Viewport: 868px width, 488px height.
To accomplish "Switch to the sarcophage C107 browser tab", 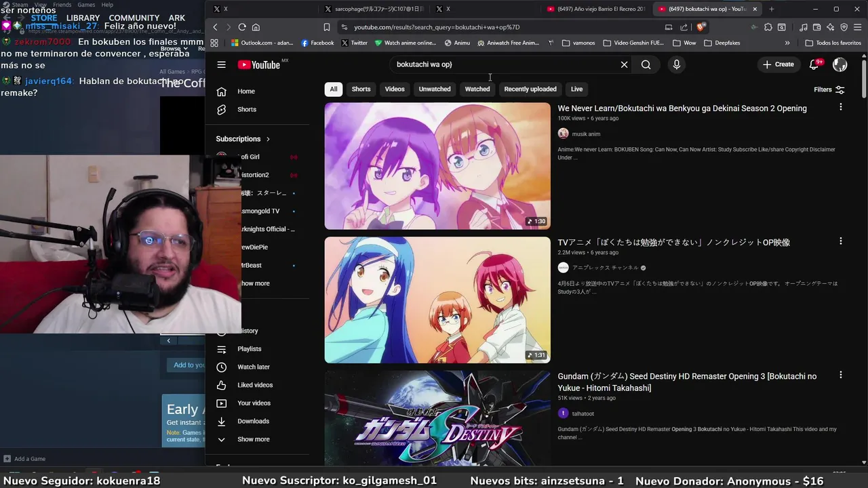I will [x=374, y=9].
